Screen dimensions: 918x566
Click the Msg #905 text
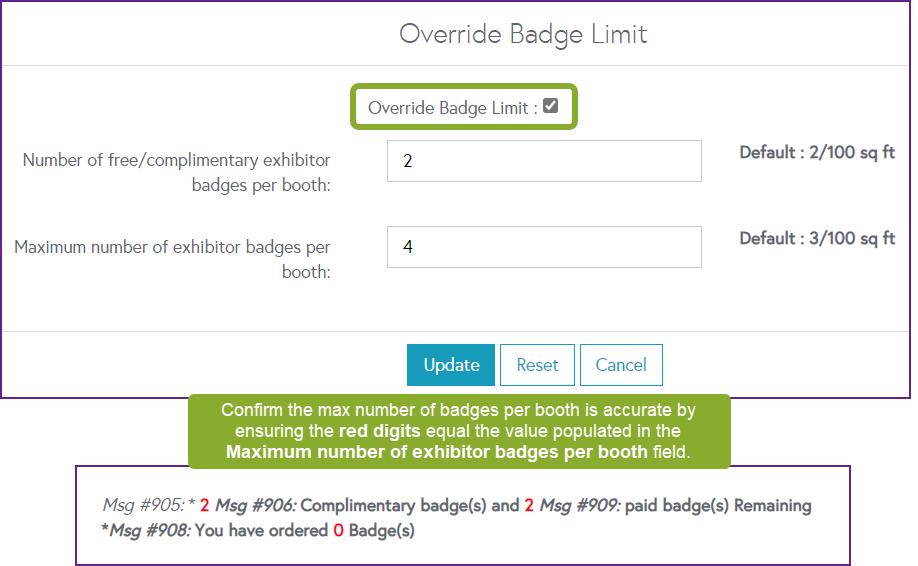click(146, 506)
